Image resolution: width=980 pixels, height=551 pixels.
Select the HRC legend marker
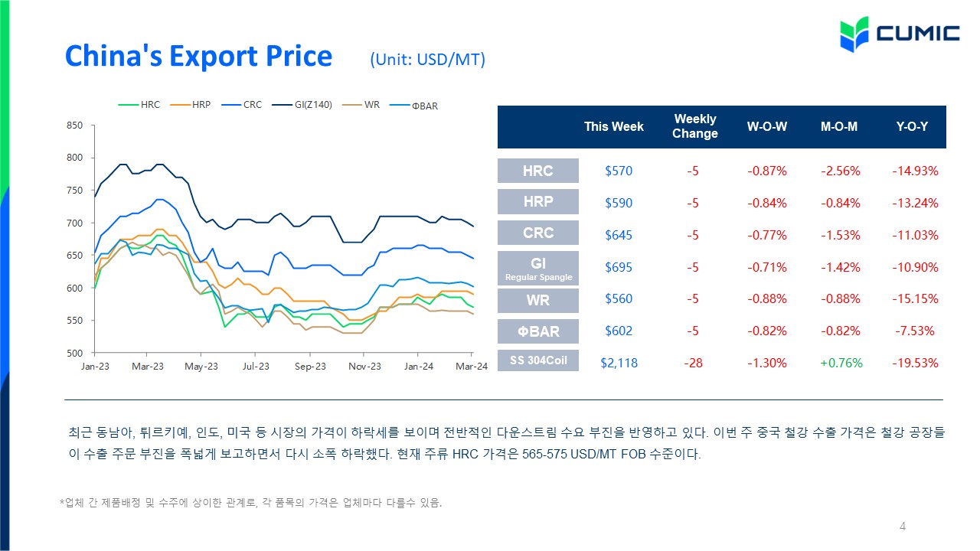coord(129,105)
